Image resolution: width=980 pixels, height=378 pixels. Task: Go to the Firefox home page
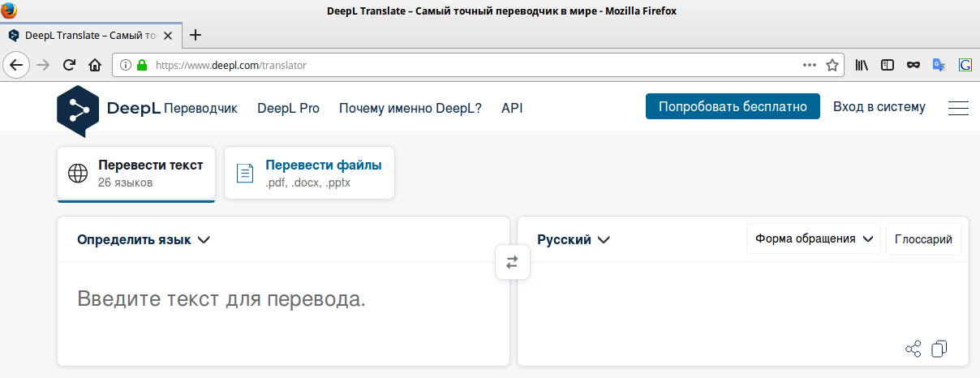[94, 65]
